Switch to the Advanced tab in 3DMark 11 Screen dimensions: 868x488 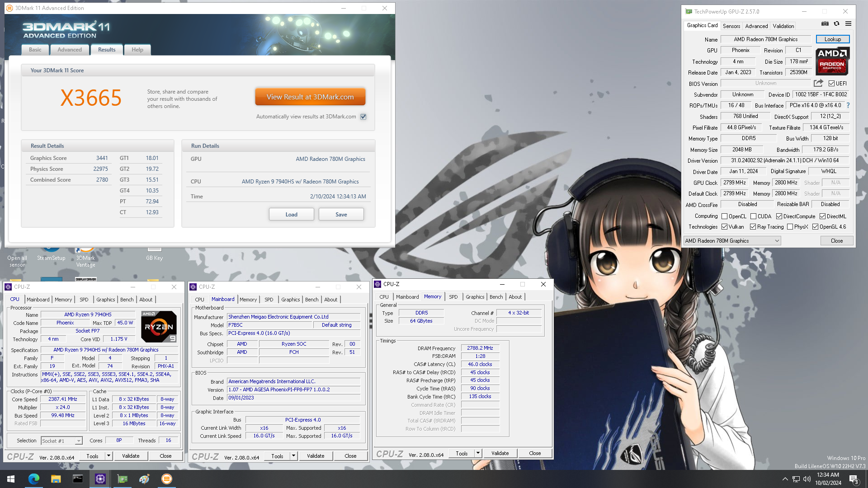click(70, 50)
